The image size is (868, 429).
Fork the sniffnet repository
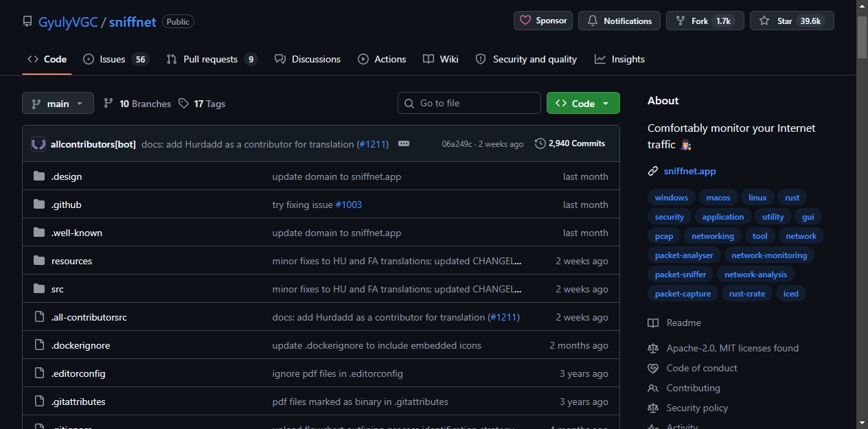[705, 21]
